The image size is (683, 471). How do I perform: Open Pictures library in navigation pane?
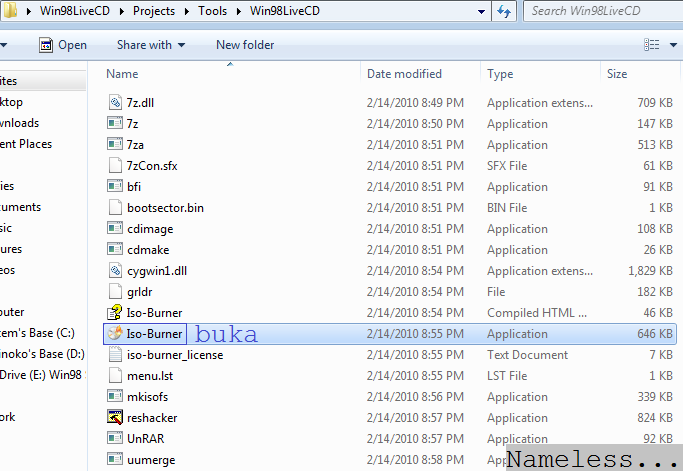tap(11, 249)
